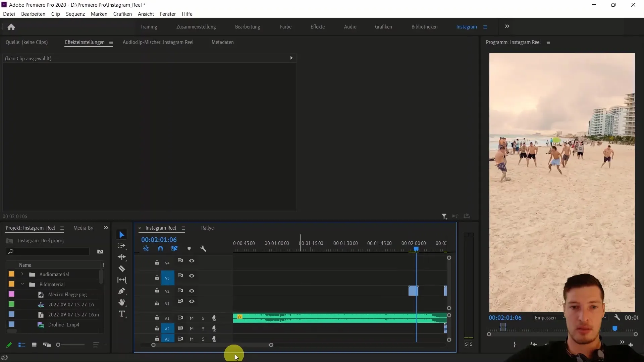
Task: Toggle project write-lock pencil icon
Action: (9, 345)
